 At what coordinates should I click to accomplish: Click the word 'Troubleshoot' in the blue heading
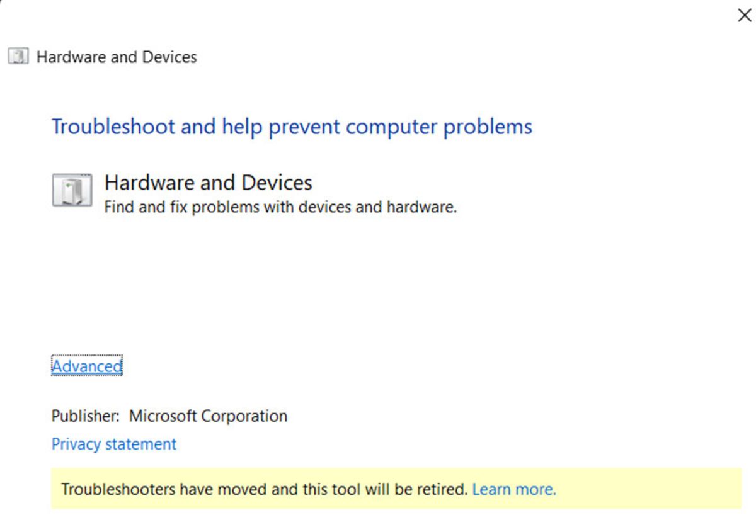(113, 127)
